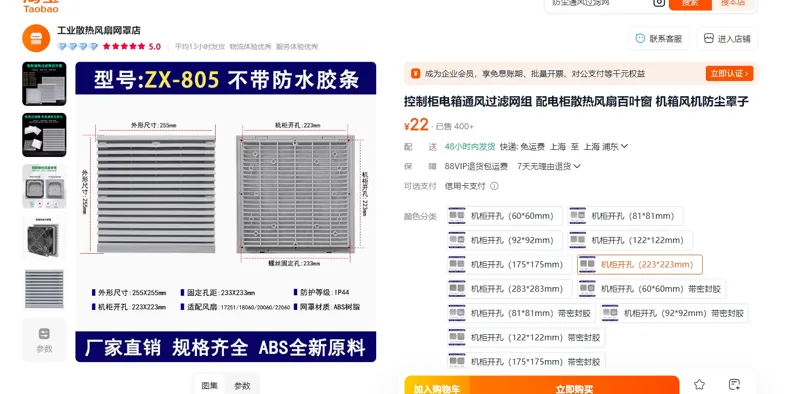The width and height of the screenshot is (800, 394).
Task: Select option 机柜开孔 (60*60mm) 带密封胶
Action: click(651, 289)
